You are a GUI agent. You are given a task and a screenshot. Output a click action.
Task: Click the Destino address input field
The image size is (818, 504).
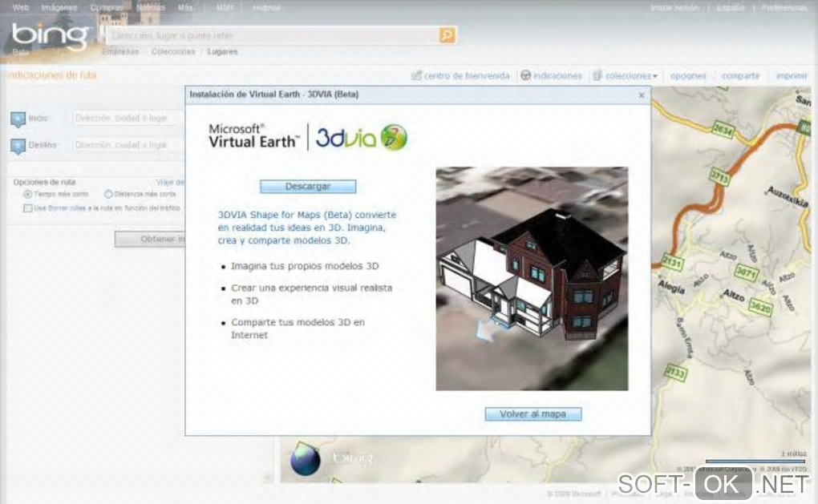coord(128,145)
